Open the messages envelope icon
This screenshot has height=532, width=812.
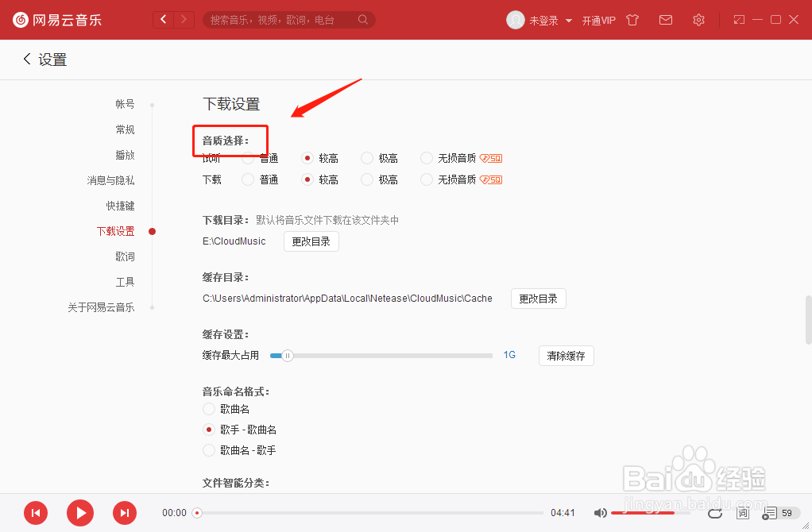[666, 20]
